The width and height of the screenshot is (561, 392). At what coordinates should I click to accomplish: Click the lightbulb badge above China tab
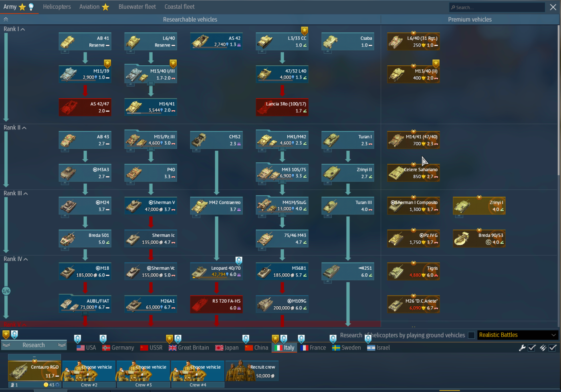(246, 339)
